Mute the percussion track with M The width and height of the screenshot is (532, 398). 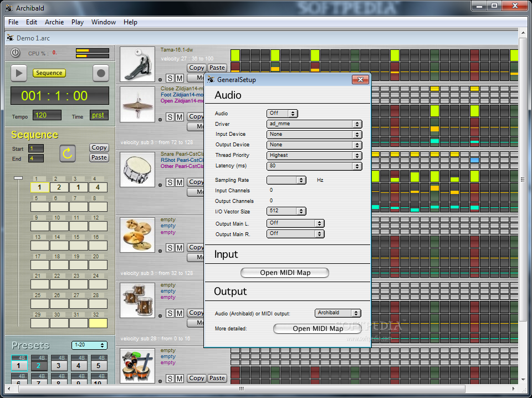click(x=180, y=379)
